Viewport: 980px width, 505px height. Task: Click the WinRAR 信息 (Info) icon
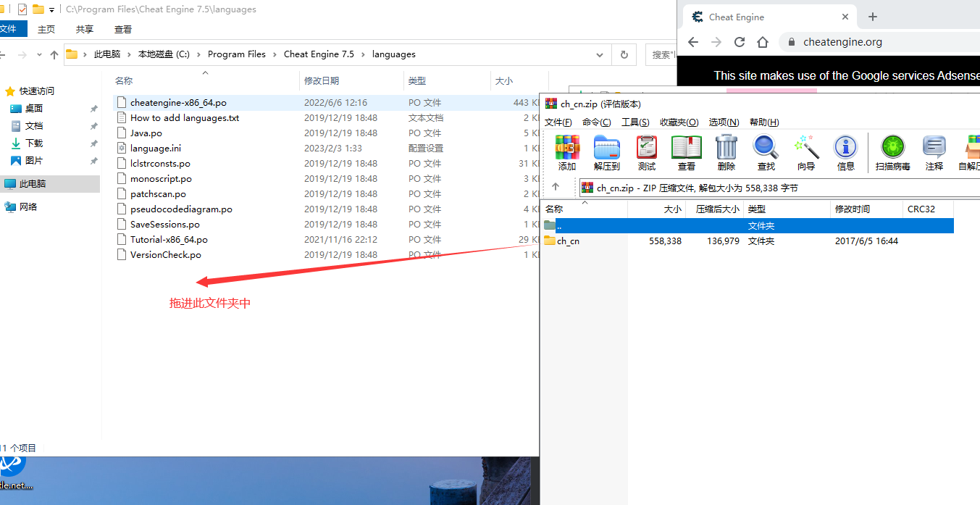845,147
